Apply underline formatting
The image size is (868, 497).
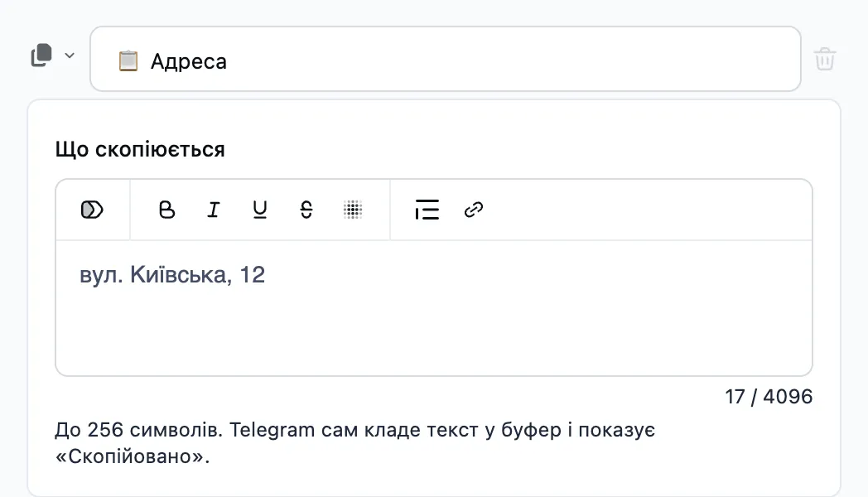[x=259, y=210]
